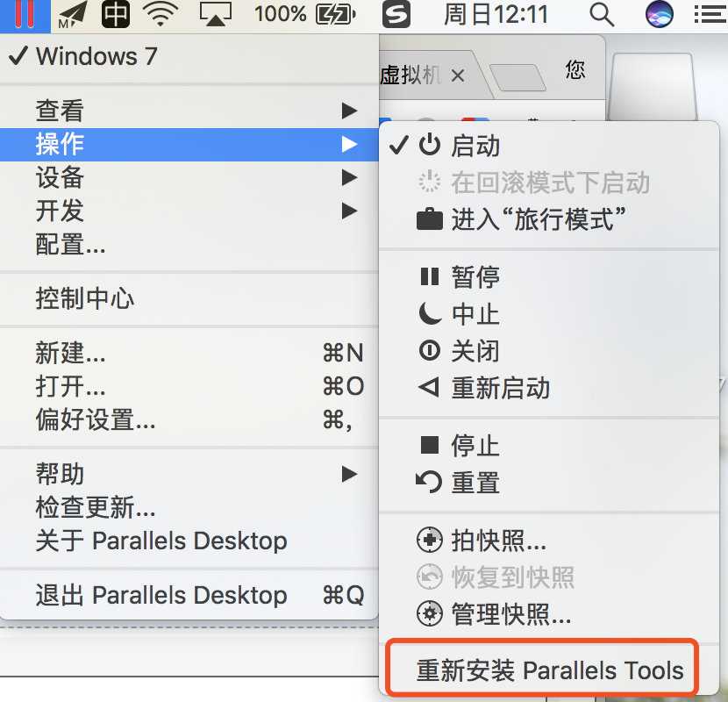Image resolution: width=728 pixels, height=702 pixels.
Task: Choose 打开... menu item
Action: pos(189,386)
